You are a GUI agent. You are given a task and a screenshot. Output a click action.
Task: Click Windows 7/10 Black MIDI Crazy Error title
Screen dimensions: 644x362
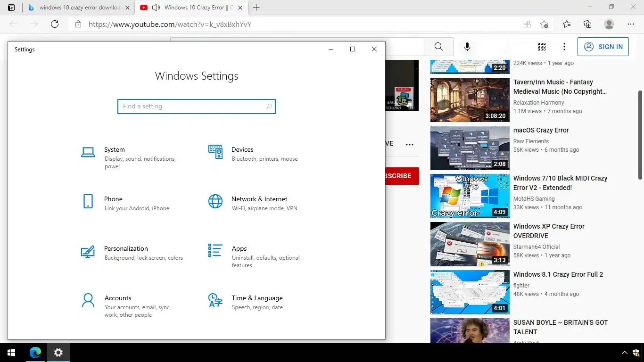click(560, 183)
